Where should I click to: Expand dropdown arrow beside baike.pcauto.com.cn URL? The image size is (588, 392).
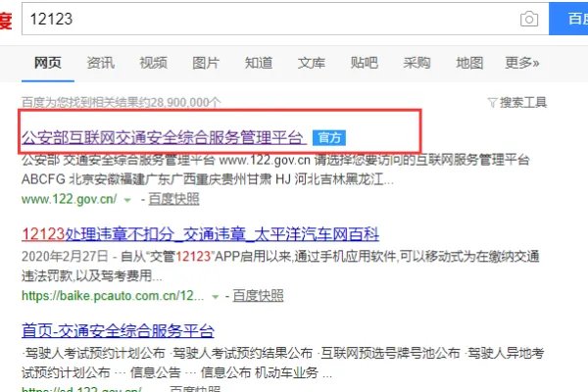[x=215, y=297]
